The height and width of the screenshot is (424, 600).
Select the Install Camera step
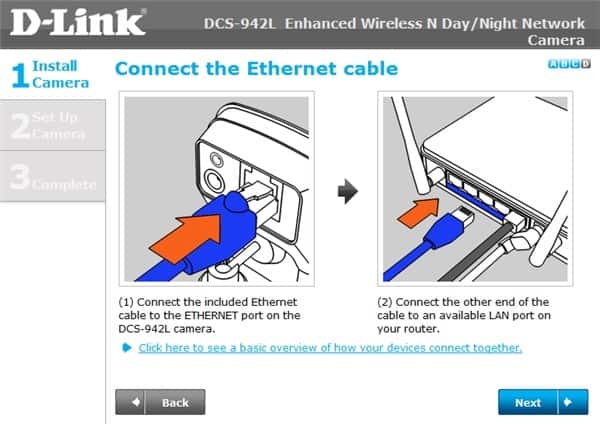(52, 74)
